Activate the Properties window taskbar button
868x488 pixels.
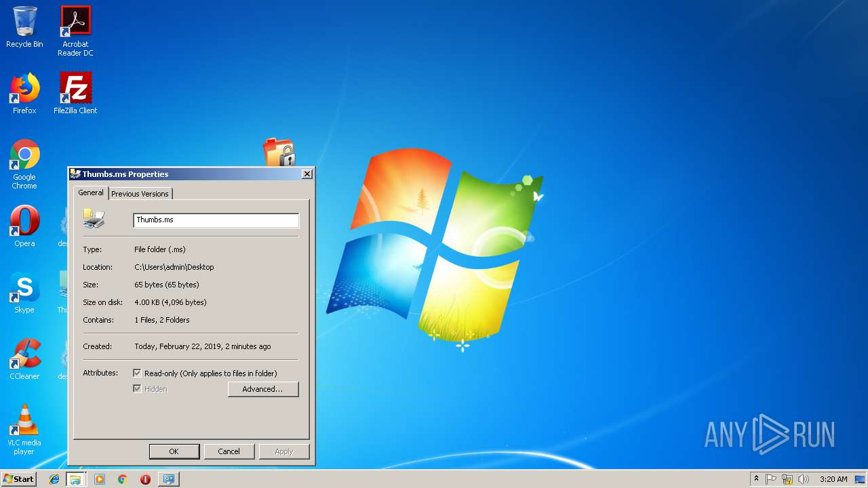tap(168, 479)
